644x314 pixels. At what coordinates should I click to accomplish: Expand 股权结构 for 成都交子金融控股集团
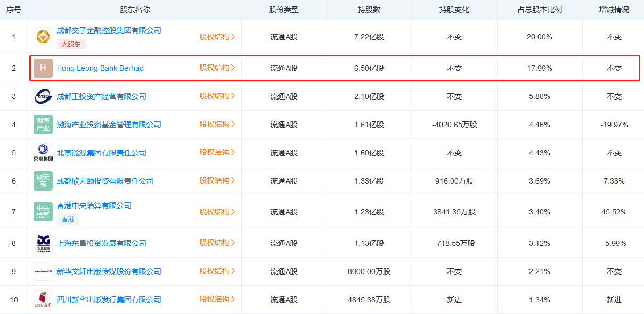pyautogui.click(x=217, y=37)
